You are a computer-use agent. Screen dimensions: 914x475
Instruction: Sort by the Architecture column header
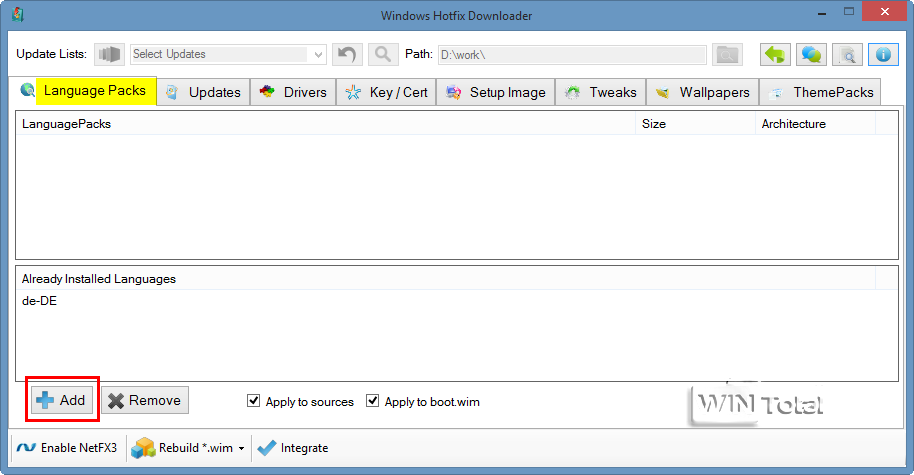(815, 124)
